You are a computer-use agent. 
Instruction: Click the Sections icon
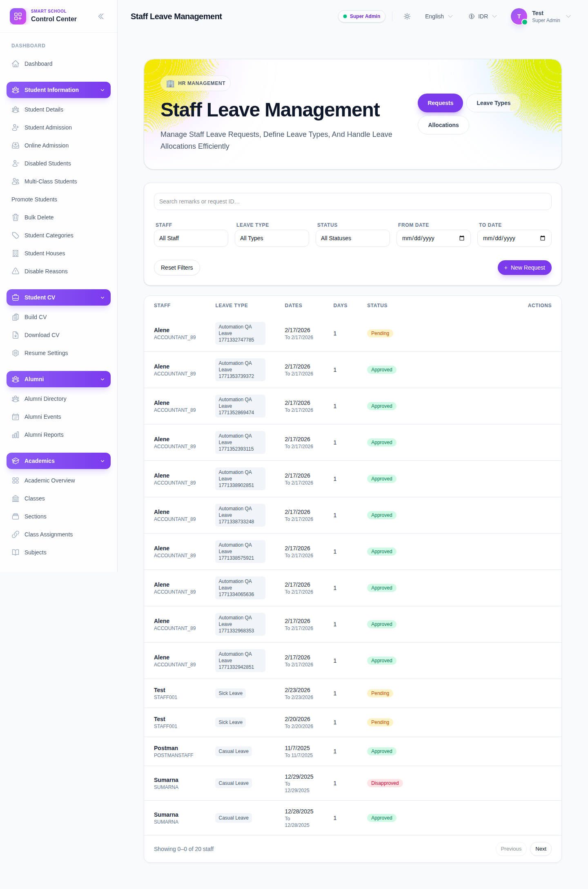point(16,516)
